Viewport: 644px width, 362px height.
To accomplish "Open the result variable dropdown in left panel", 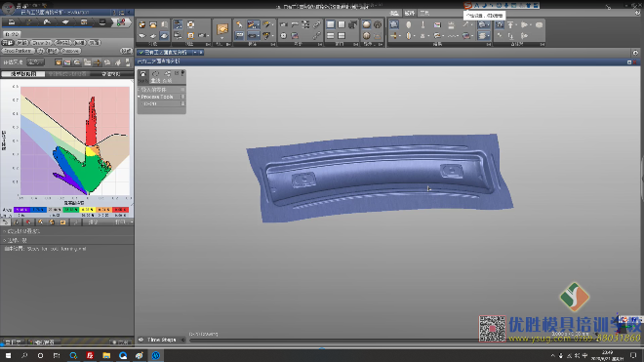I will 36,62.
